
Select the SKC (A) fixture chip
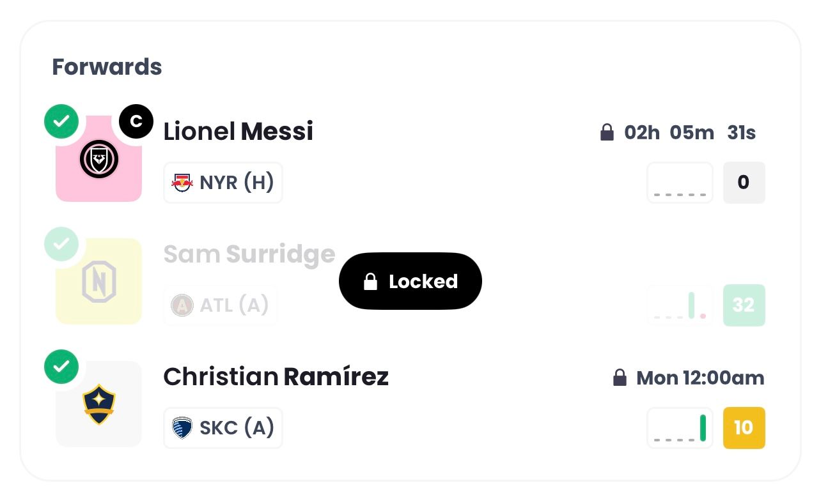[x=223, y=428]
